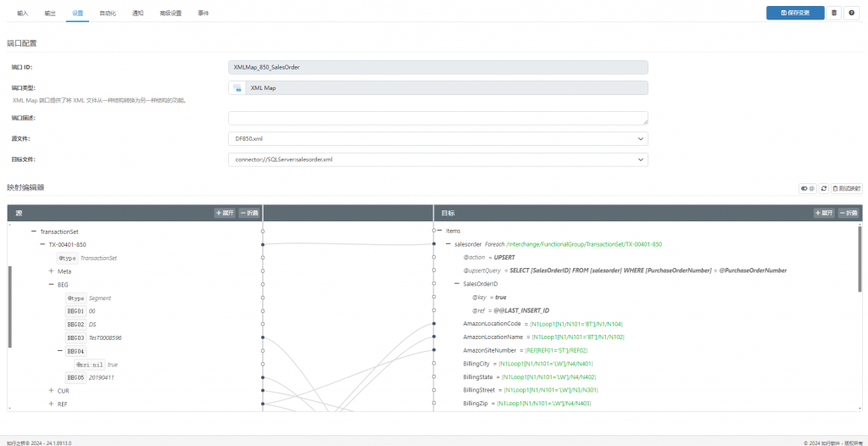This screenshot has width=868, height=446.
Task: Click the XML Map port type icon
Action: (237, 87)
